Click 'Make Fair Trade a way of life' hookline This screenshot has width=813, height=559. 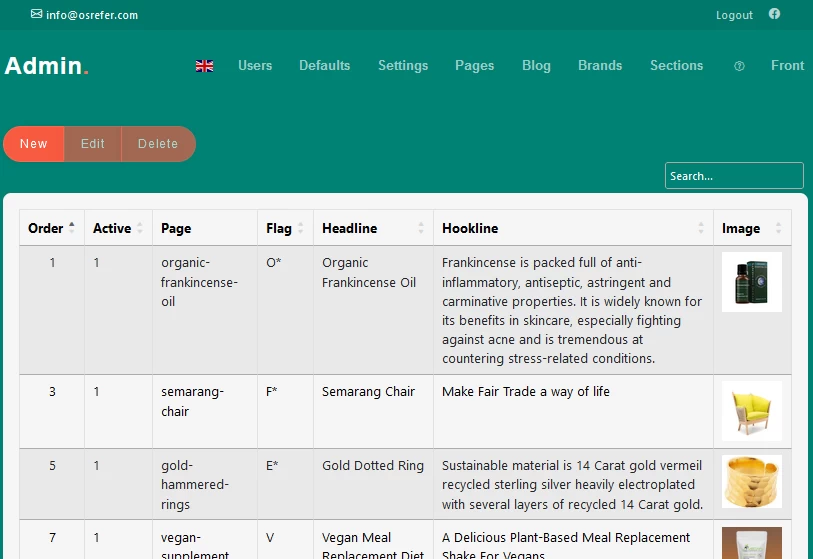point(526,392)
